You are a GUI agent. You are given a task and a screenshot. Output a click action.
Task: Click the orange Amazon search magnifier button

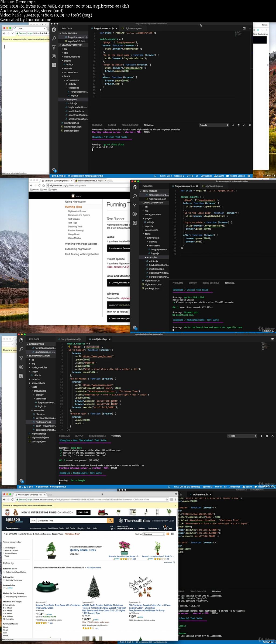pos(110,520)
